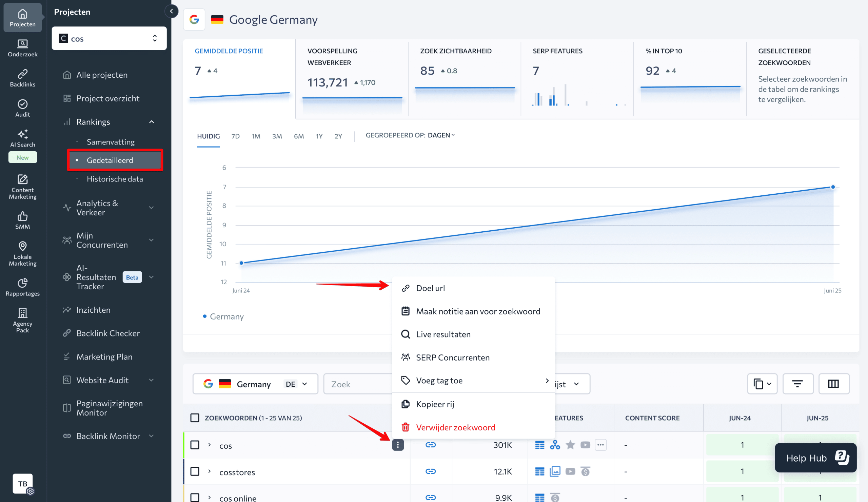Click the link icon in cos row
Screen dimensions: 868x502
431,445
